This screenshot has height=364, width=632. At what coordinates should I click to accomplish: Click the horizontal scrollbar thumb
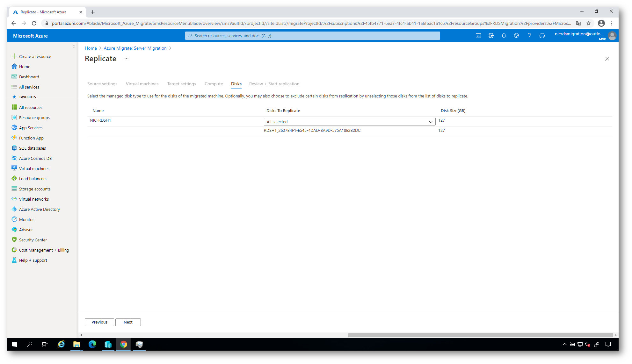point(481,335)
